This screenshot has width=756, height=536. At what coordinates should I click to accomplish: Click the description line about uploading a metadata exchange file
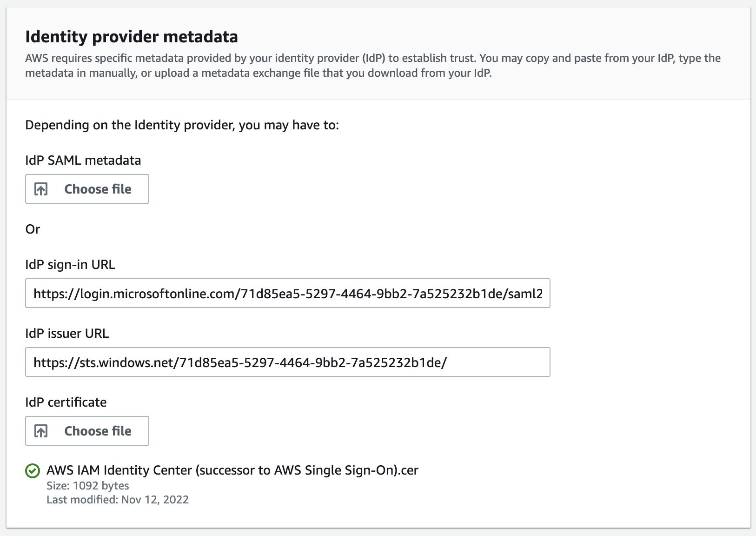[259, 73]
